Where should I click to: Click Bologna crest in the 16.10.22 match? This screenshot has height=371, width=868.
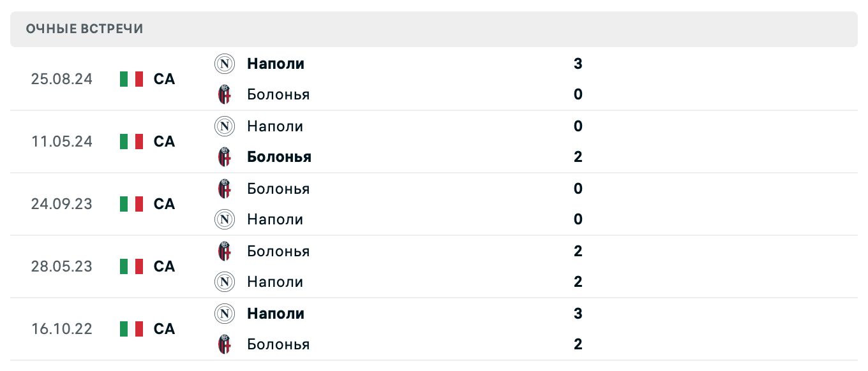point(224,344)
